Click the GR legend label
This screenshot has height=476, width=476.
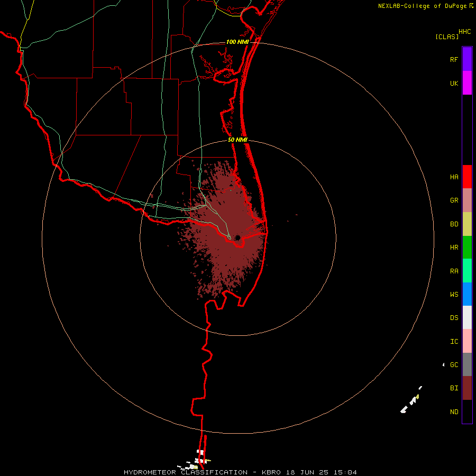click(x=454, y=200)
